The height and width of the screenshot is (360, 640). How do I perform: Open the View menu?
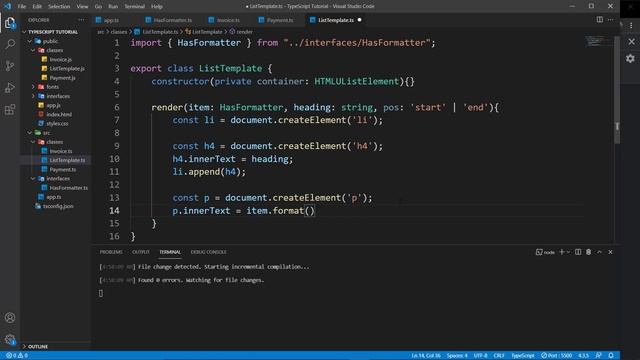tap(82, 7)
